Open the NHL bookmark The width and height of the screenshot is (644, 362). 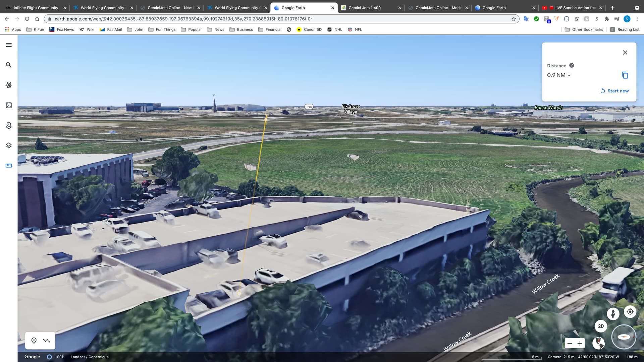point(335,29)
